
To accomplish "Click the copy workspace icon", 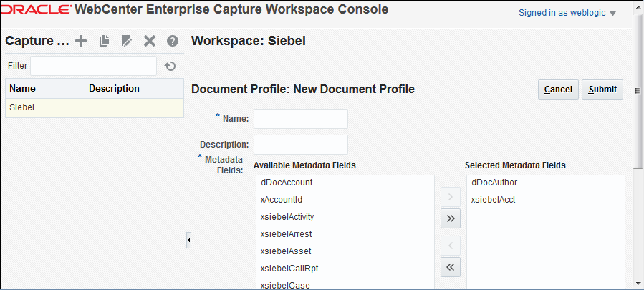I will [x=104, y=42].
